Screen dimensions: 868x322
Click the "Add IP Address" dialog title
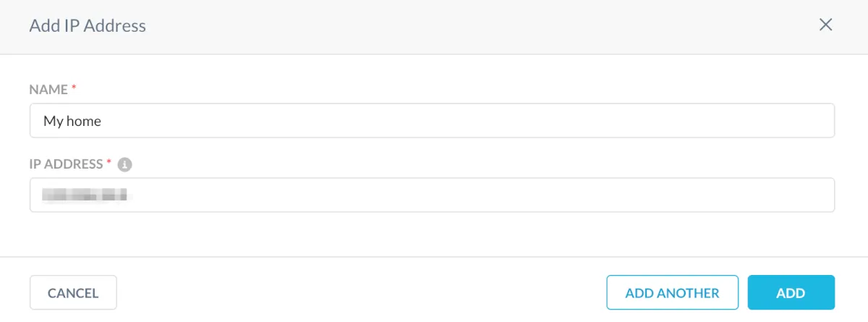pos(88,26)
